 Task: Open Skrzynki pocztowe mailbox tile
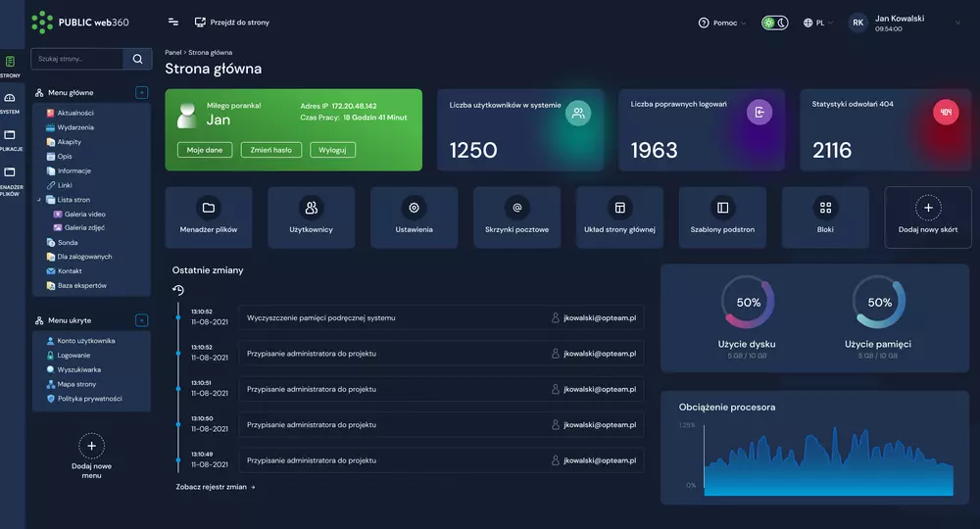point(516,216)
